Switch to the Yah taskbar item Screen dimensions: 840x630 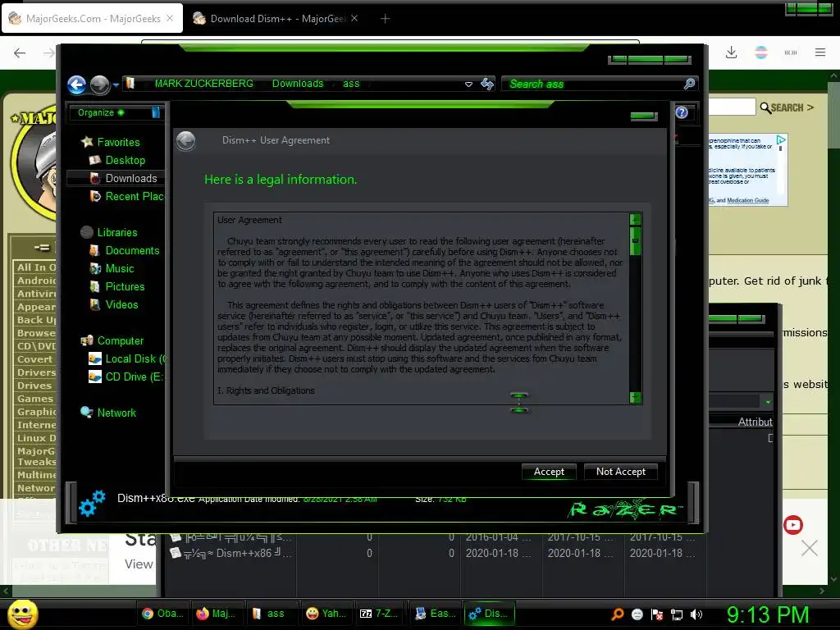(326, 614)
